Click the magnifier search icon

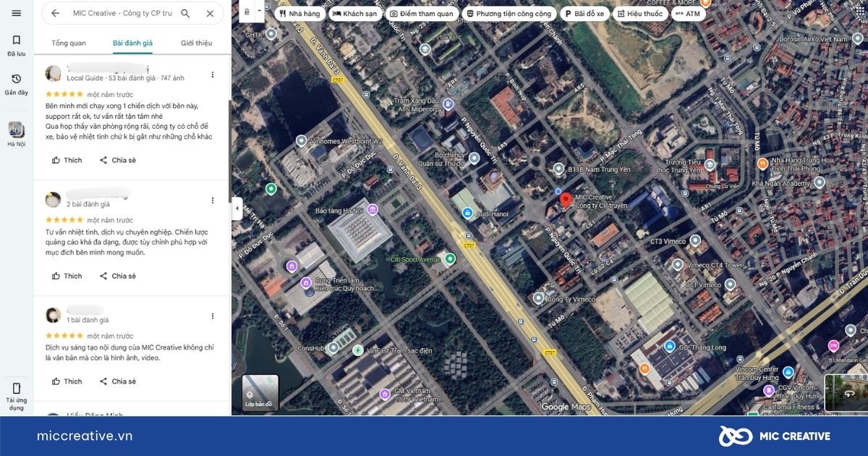[185, 13]
